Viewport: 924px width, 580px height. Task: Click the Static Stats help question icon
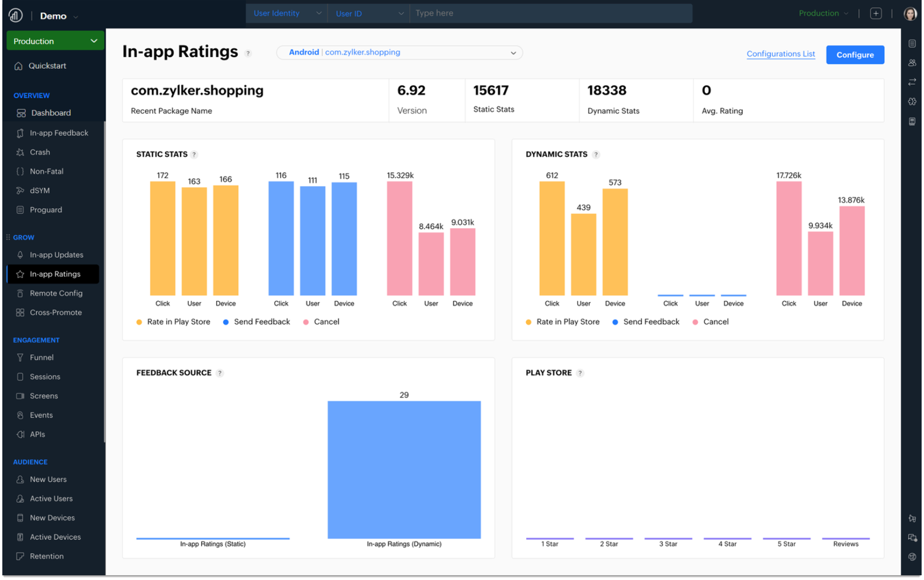194,155
